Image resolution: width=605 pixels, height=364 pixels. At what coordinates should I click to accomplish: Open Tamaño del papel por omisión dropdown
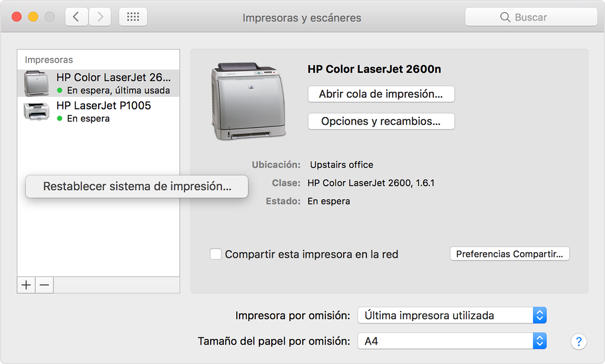coord(452,341)
